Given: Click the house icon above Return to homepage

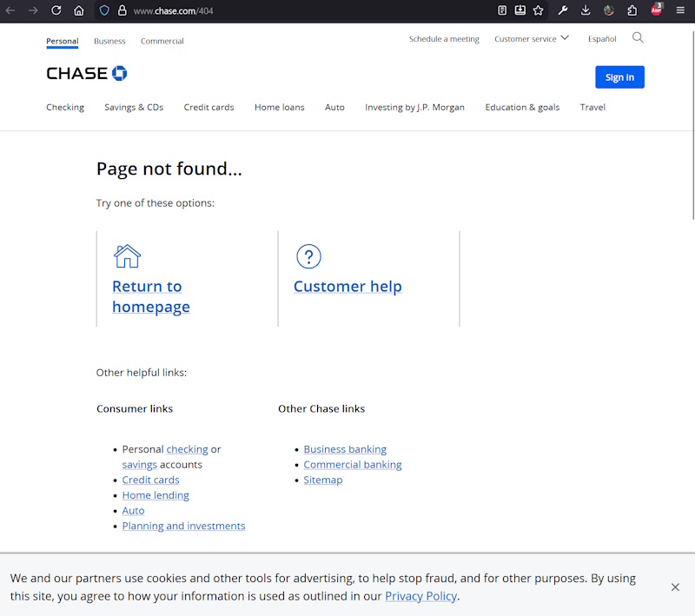Looking at the screenshot, I should (127, 256).
